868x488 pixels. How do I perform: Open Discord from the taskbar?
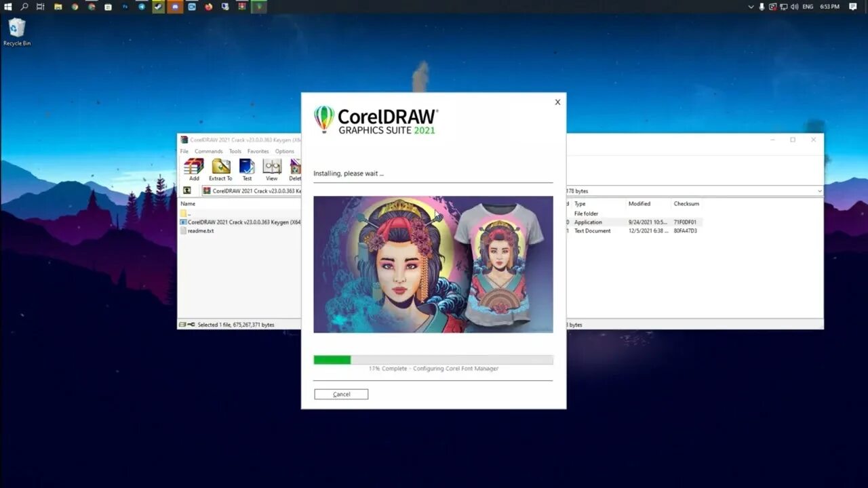[175, 7]
